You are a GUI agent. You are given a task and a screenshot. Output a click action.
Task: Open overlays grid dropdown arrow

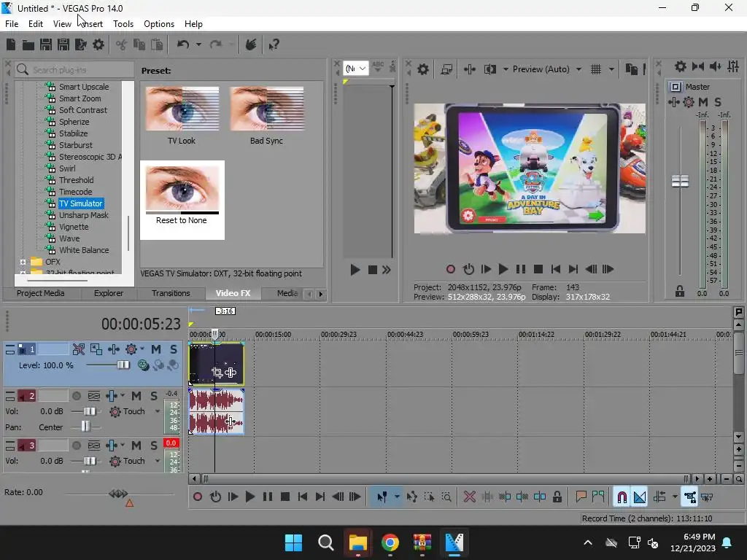[611, 69]
